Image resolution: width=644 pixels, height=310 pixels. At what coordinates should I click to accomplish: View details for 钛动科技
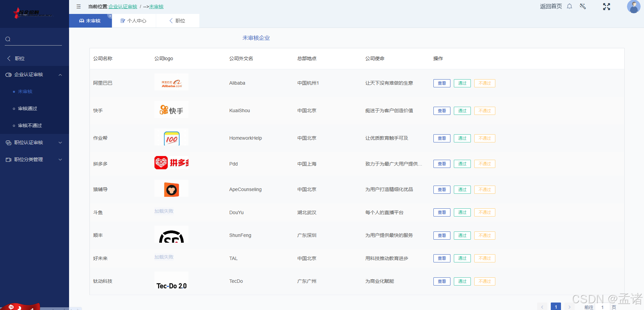442,281
